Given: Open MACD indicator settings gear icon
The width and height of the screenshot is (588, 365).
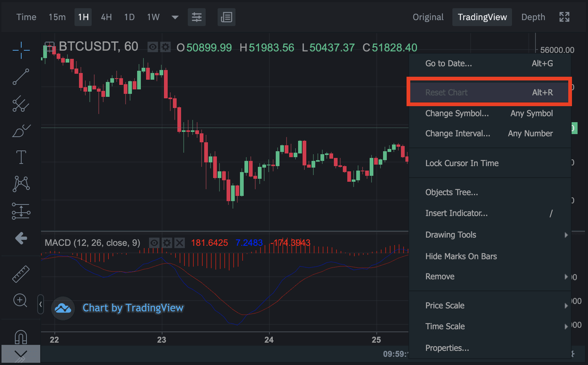Looking at the screenshot, I should 167,243.
